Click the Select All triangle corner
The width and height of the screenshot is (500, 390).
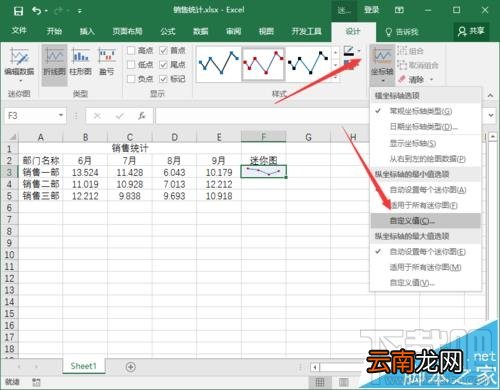click(13, 137)
